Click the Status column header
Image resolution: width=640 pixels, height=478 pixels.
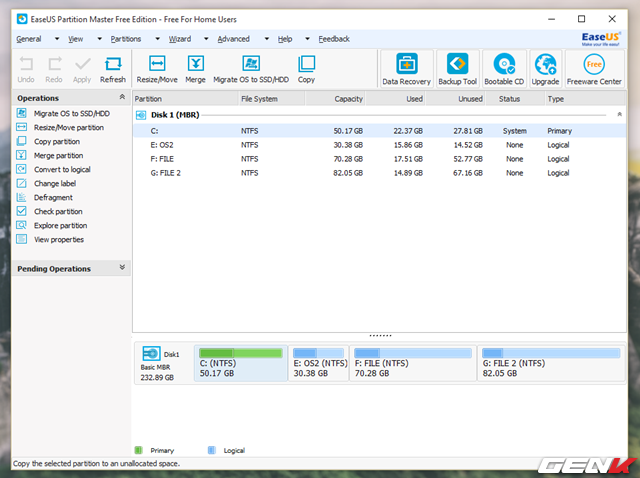pyautogui.click(x=515, y=99)
